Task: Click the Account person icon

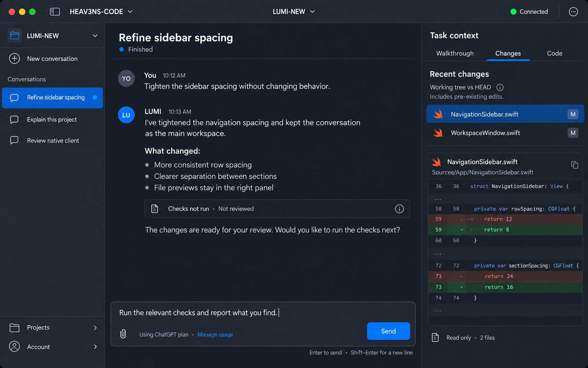Action: 14,346
